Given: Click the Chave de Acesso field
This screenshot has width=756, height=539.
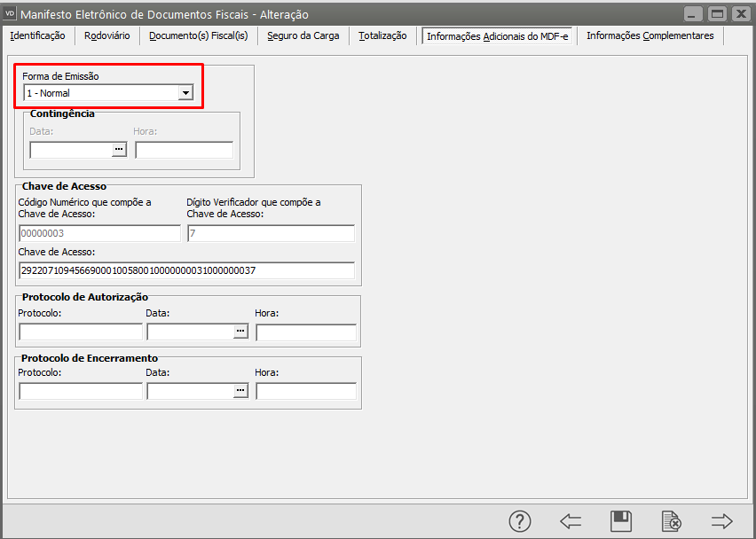Looking at the screenshot, I should point(187,270).
